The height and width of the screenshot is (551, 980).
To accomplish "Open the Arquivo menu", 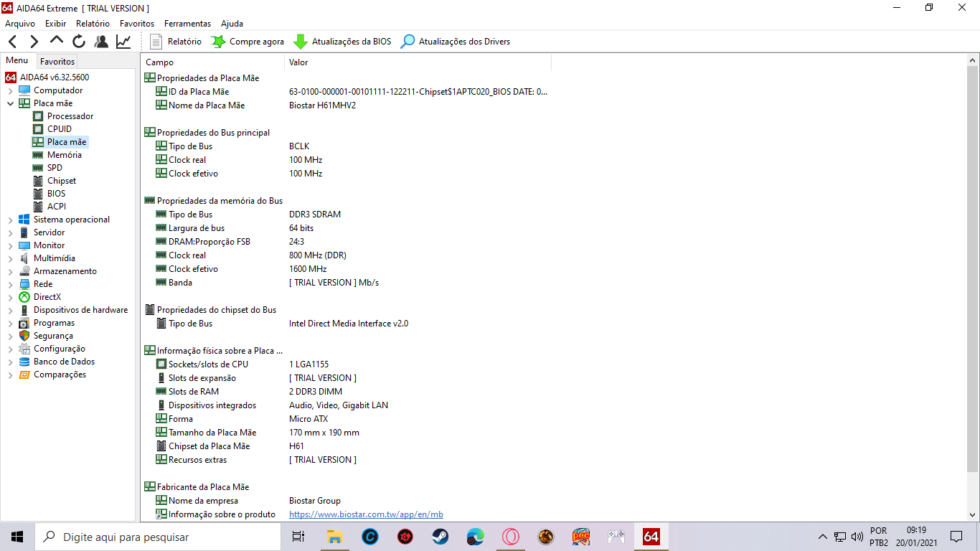I will (x=20, y=24).
